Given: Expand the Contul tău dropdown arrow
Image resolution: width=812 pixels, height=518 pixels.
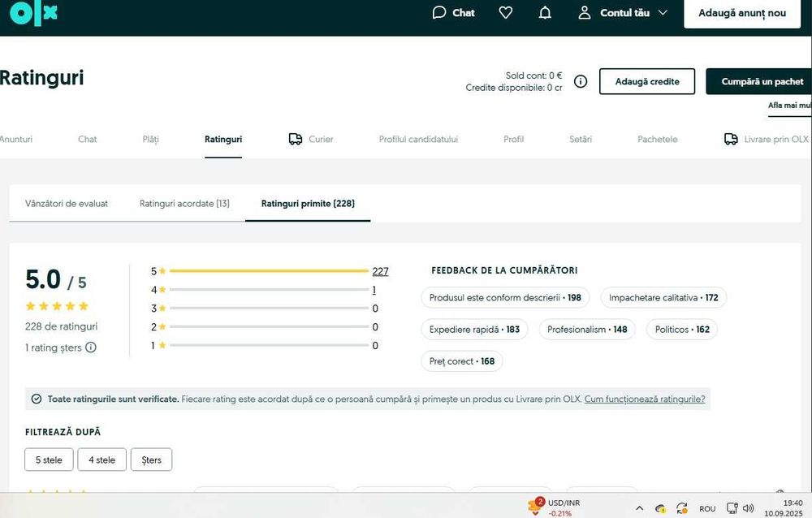Looking at the screenshot, I should coord(663,13).
